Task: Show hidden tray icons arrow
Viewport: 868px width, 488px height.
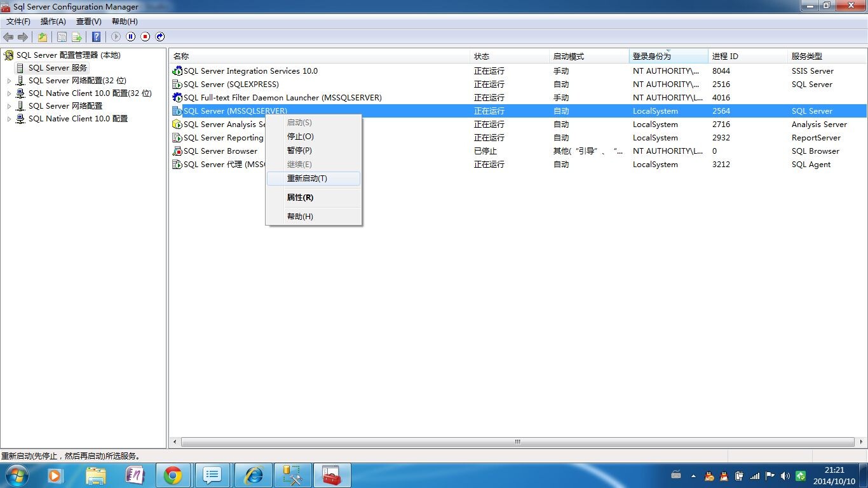Action: (x=693, y=476)
